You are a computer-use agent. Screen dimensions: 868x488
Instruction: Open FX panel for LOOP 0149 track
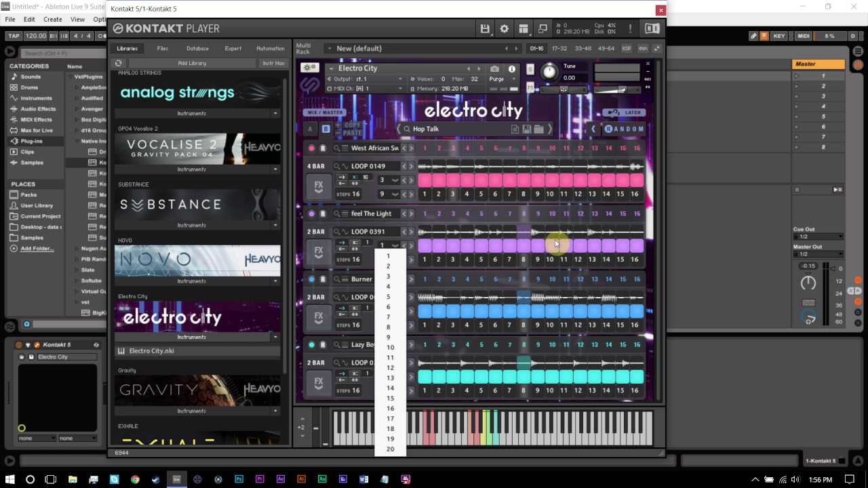[318, 186]
